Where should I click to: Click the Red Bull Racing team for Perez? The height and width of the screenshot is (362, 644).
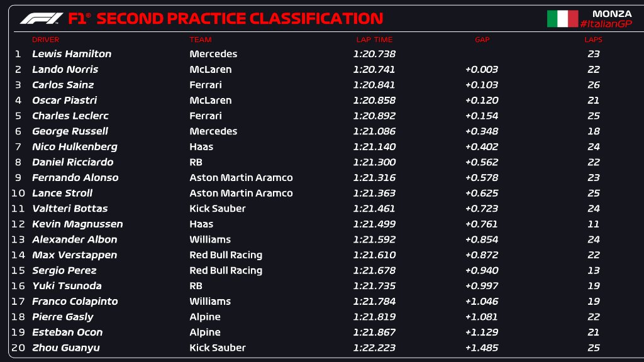[226, 270]
